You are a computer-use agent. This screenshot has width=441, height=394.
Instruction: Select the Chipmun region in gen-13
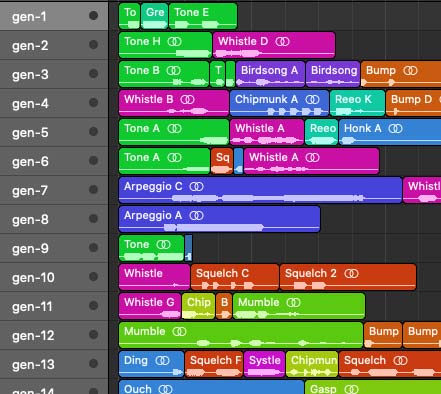click(312, 364)
